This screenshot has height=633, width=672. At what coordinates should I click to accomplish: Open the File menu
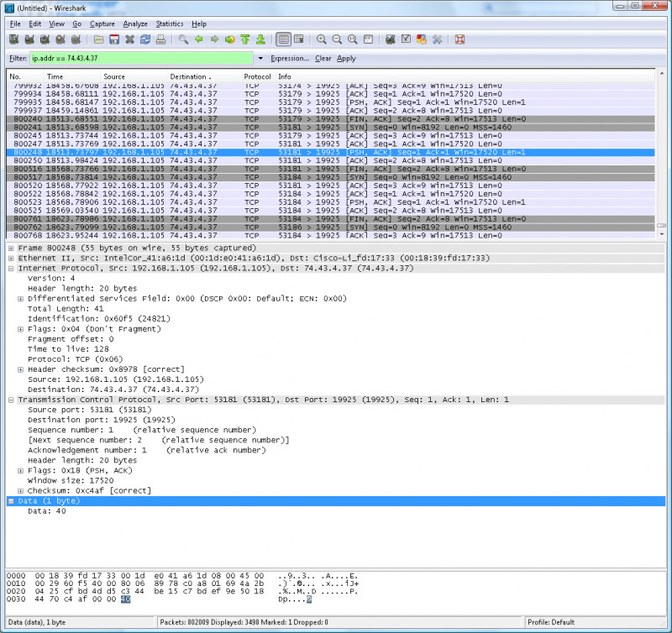pyautogui.click(x=15, y=24)
